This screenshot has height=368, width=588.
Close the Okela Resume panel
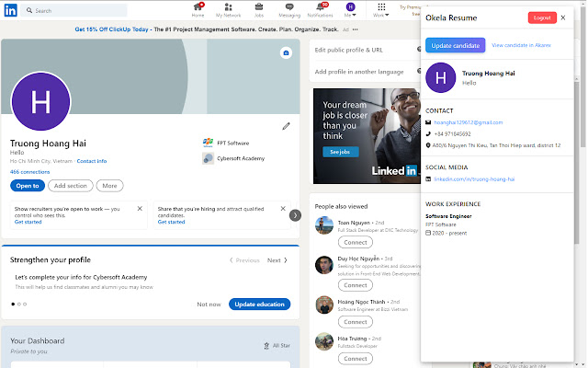[563, 17]
